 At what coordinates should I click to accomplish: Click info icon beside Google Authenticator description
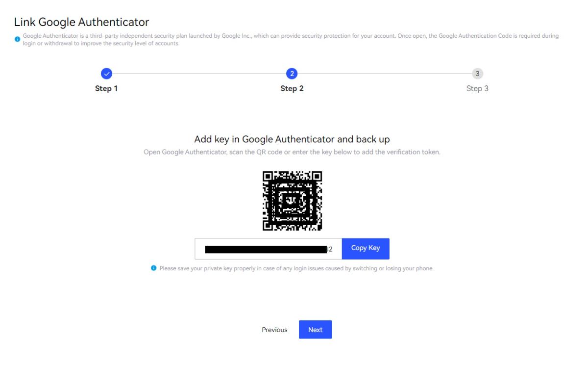(x=18, y=39)
